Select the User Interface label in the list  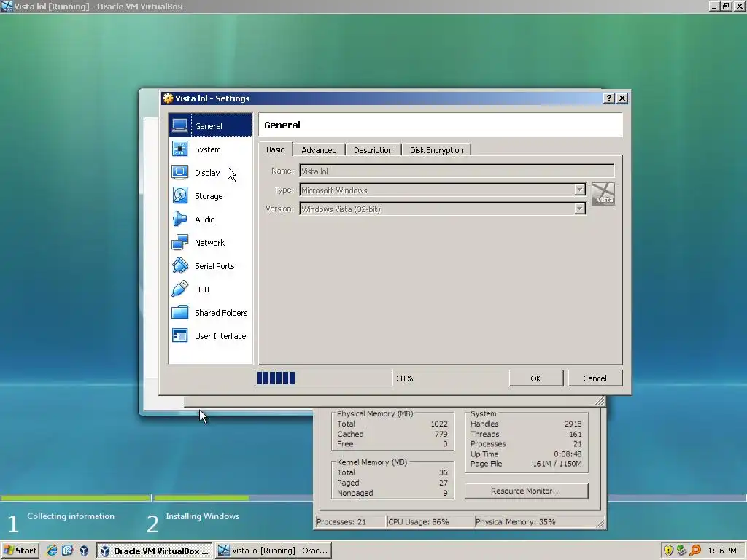click(x=220, y=336)
